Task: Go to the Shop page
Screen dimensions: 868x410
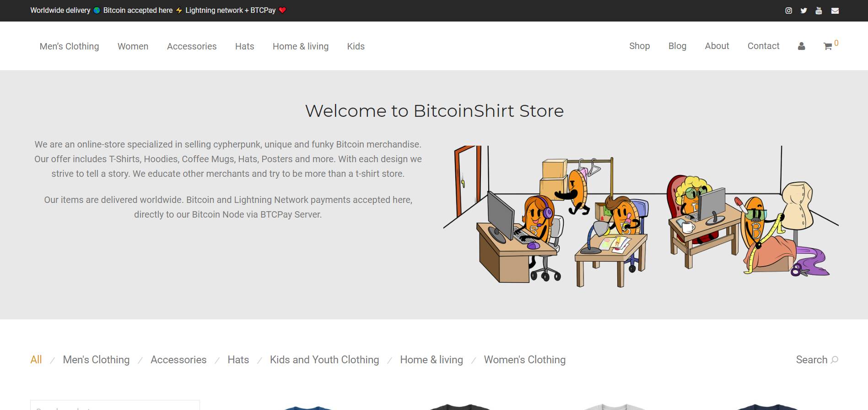Action: [639, 46]
